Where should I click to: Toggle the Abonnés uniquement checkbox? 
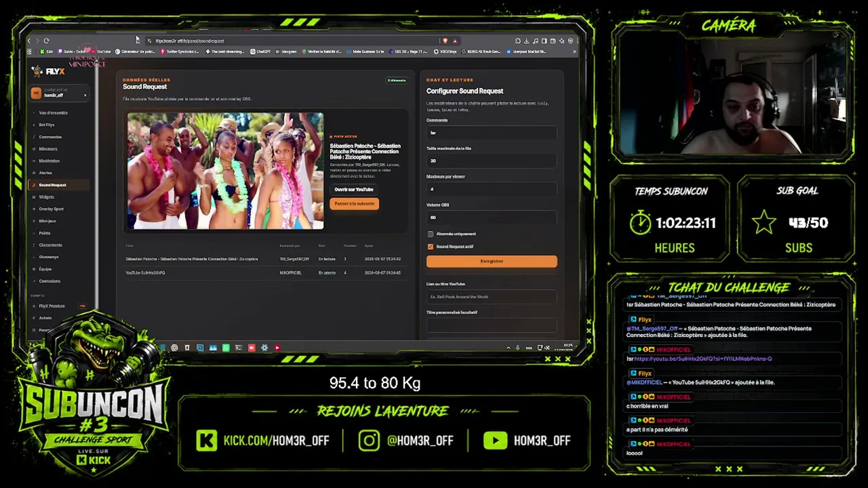tap(430, 234)
